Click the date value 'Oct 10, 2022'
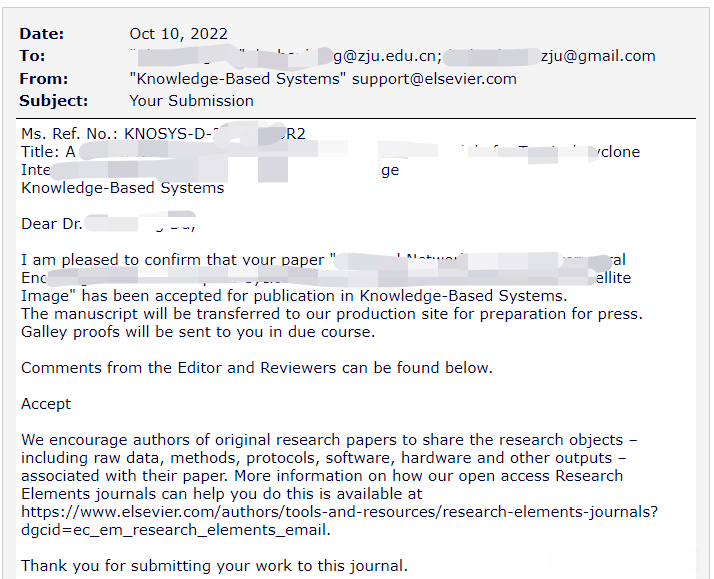Image resolution: width=714 pixels, height=579 pixels. (178, 34)
